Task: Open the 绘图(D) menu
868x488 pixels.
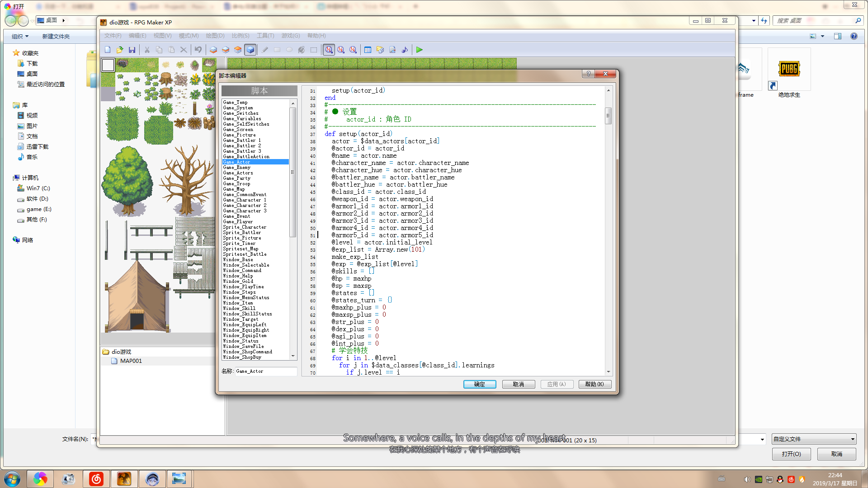Action: pyautogui.click(x=215, y=36)
